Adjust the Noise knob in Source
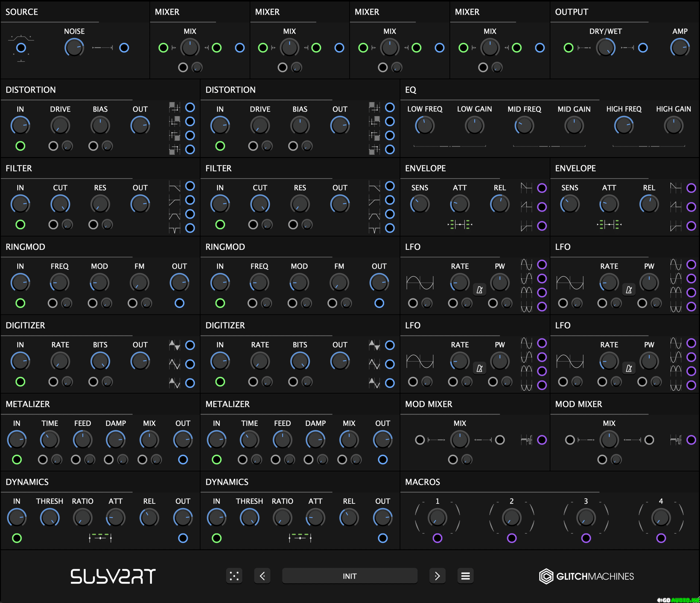The image size is (700, 603). coord(74,48)
